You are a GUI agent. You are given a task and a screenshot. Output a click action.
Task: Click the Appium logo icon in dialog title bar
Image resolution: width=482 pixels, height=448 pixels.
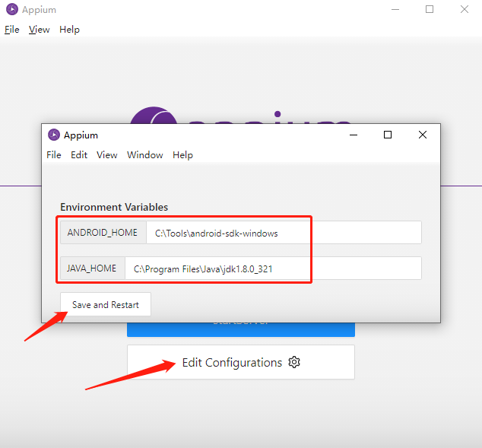pyautogui.click(x=54, y=135)
